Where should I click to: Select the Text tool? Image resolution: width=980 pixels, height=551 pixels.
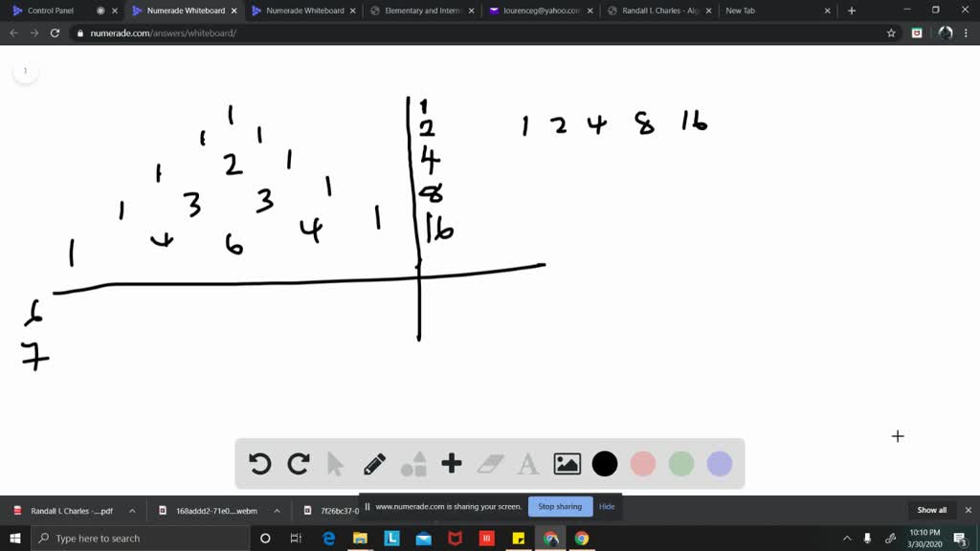click(527, 464)
